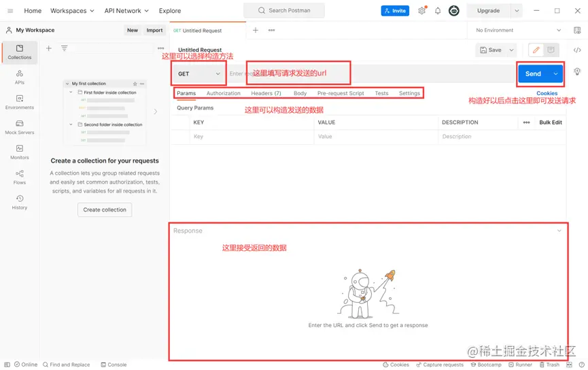Click the comment mode icon
The height and width of the screenshot is (370, 588).
(551, 50)
